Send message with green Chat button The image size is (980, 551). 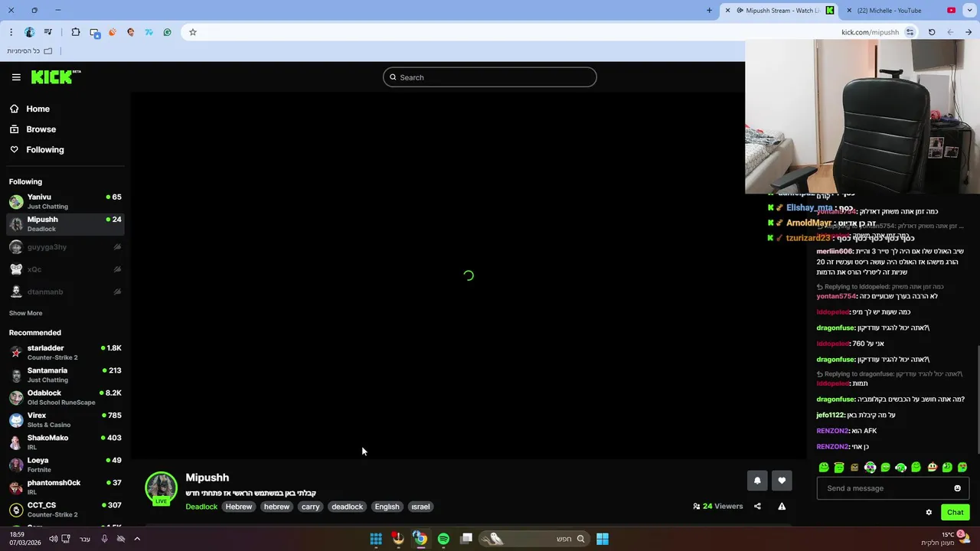pos(955,513)
